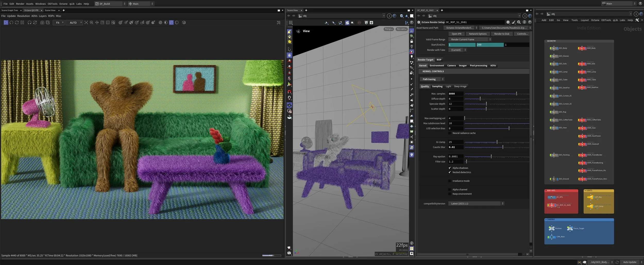Switch to the Environment tab

[437, 66]
